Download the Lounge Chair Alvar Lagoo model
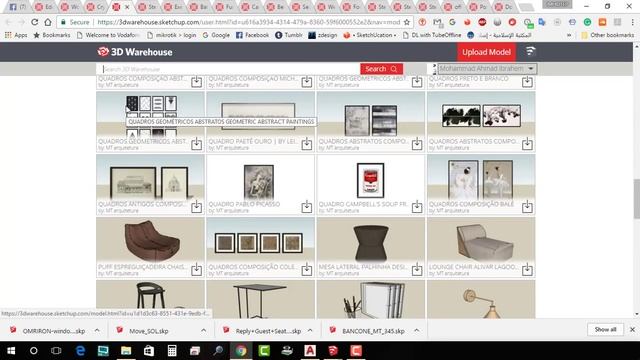 click(x=527, y=269)
